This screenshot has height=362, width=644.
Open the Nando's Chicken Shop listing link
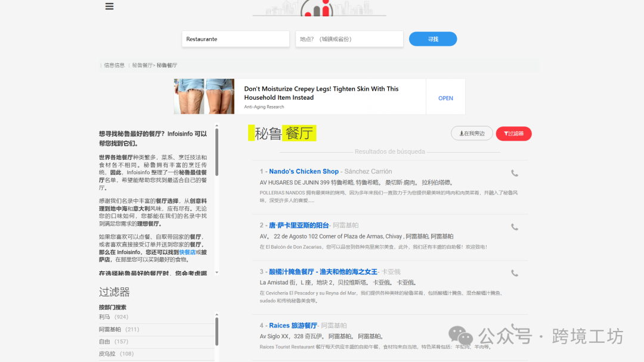tap(304, 171)
